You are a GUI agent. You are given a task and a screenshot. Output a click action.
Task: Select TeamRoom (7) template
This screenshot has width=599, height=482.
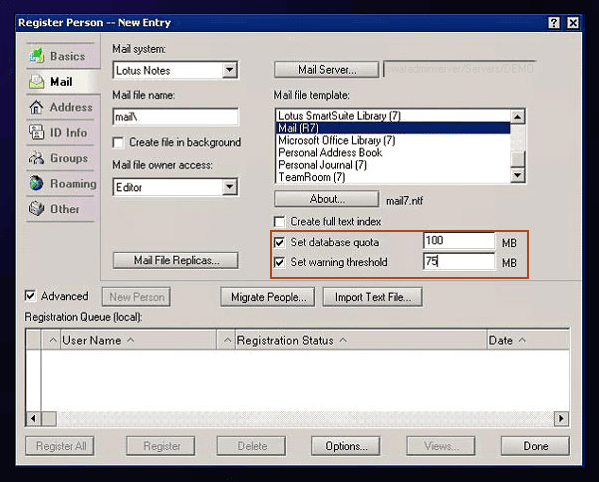pos(393,177)
